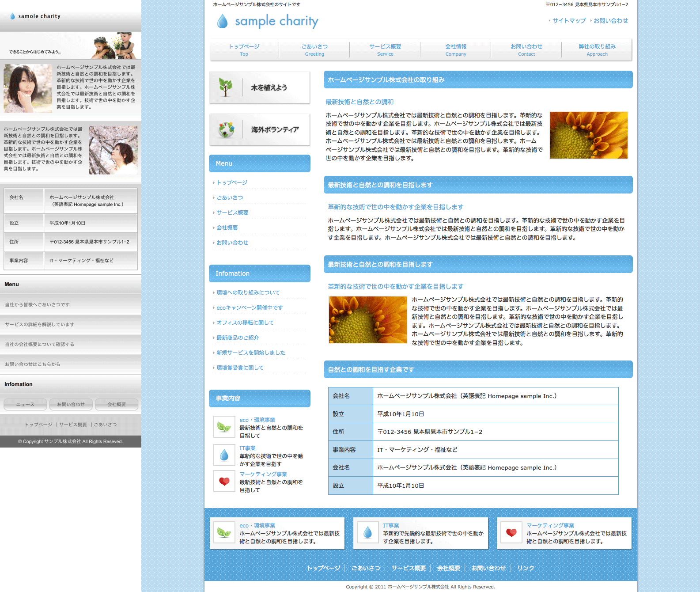Image resolution: width=700 pixels, height=592 pixels.
Task: Open the ecoキャンペーン開催中です information link
Action: (x=250, y=307)
